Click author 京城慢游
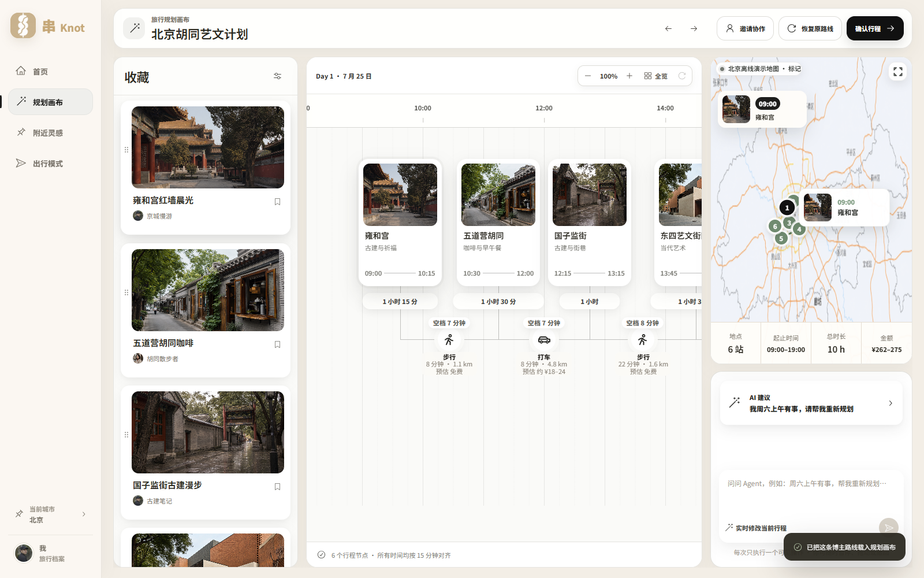This screenshot has height=578, width=924. coord(153,216)
